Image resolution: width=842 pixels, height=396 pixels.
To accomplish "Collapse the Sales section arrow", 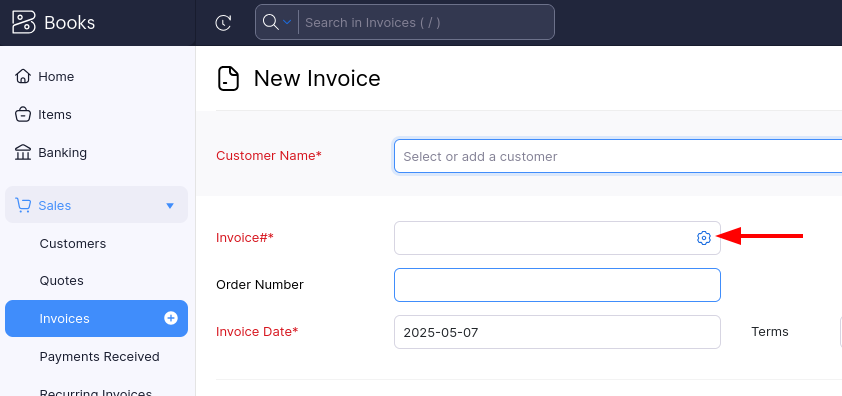I will click(x=170, y=206).
